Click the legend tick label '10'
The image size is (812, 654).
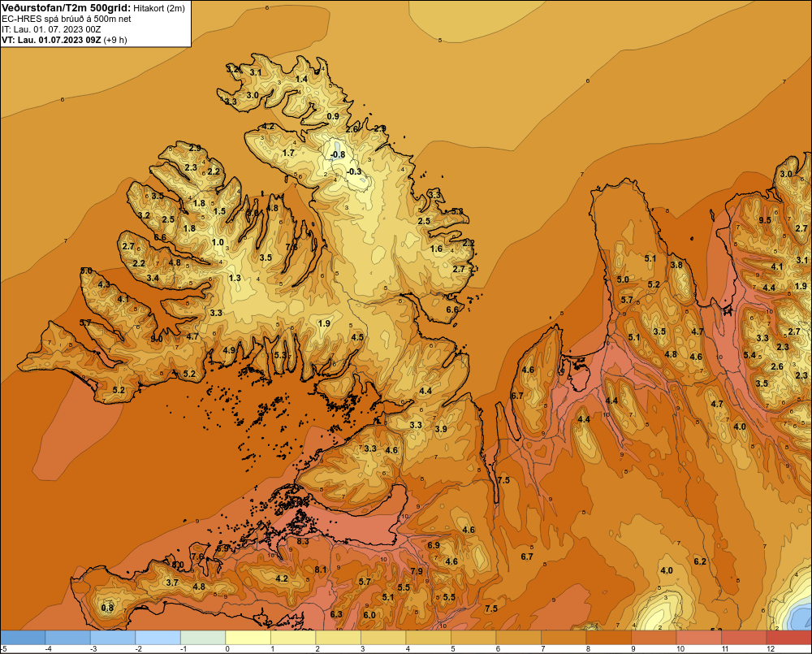coord(680,649)
